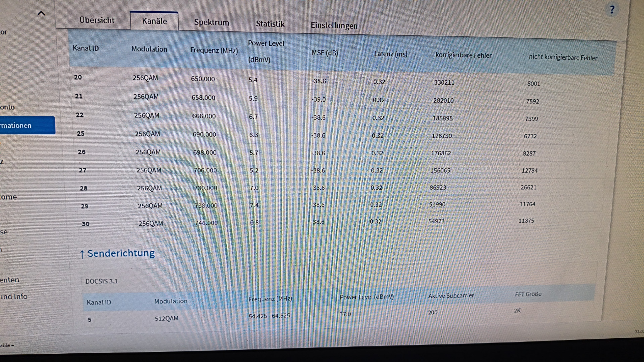Image resolution: width=644 pixels, height=362 pixels.
Task: Click the 'korrigierbare Fehler' column header
Action: [x=464, y=55]
